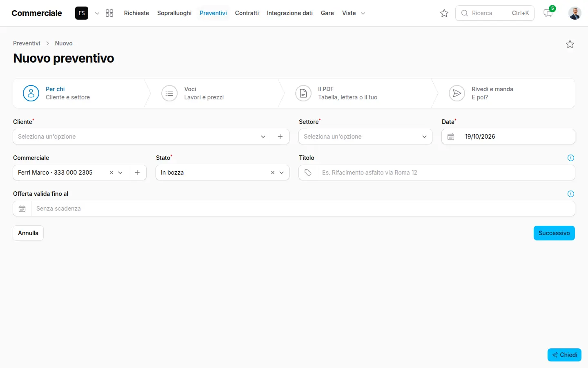This screenshot has width=588, height=368.
Task: Click the tag icon in Titolo field
Action: coord(308,173)
